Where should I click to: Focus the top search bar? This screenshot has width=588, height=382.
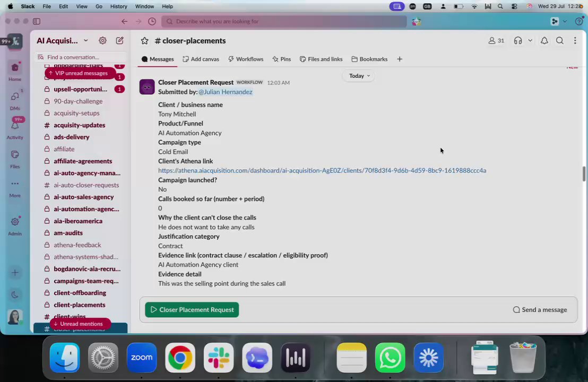click(x=284, y=21)
